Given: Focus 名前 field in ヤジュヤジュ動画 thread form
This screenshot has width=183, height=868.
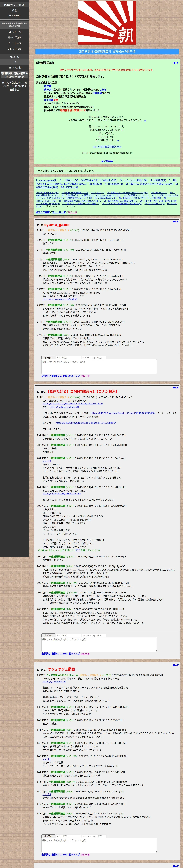Looking at the screenshot, I should [x=68, y=836].
